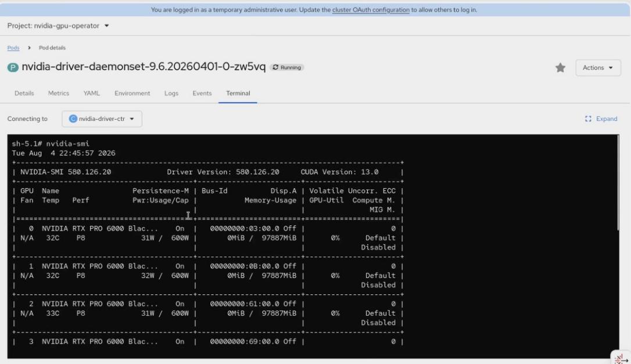Screen dimensions: 631x364
Task: Click 'CUDA Version: 13.0' text
Action: (339, 172)
